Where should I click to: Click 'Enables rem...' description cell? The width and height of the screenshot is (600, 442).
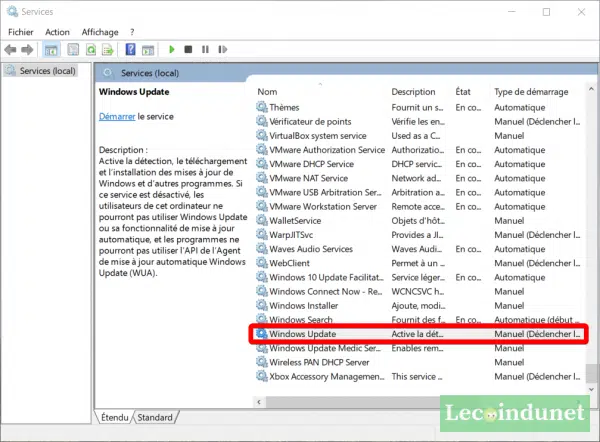pyautogui.click(x=417, y=348)
